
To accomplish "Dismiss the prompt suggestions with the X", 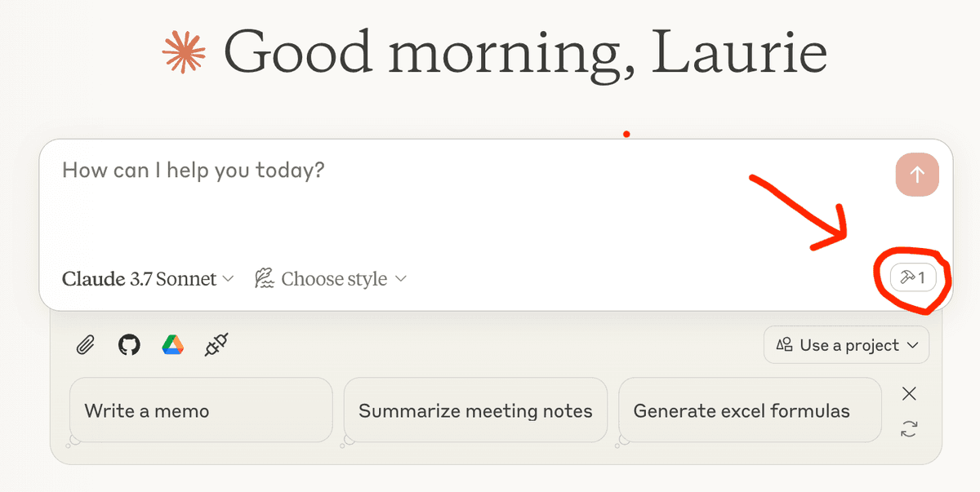I will (909, 394).
